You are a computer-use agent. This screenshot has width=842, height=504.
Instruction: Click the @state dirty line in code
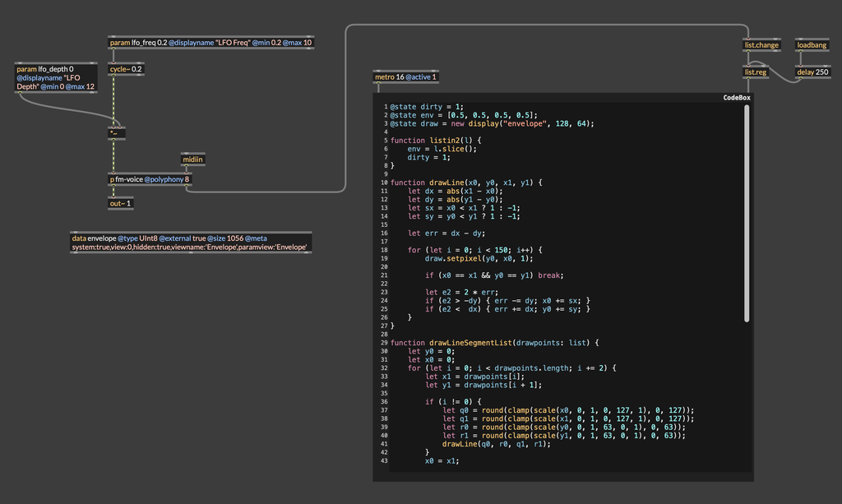tap(427, 107)
